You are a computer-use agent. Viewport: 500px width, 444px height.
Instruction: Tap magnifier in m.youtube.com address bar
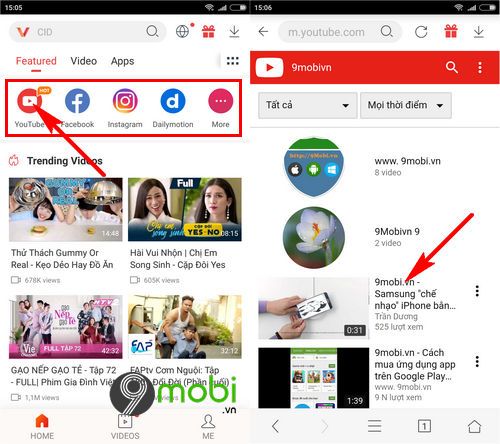click(387, 32)
